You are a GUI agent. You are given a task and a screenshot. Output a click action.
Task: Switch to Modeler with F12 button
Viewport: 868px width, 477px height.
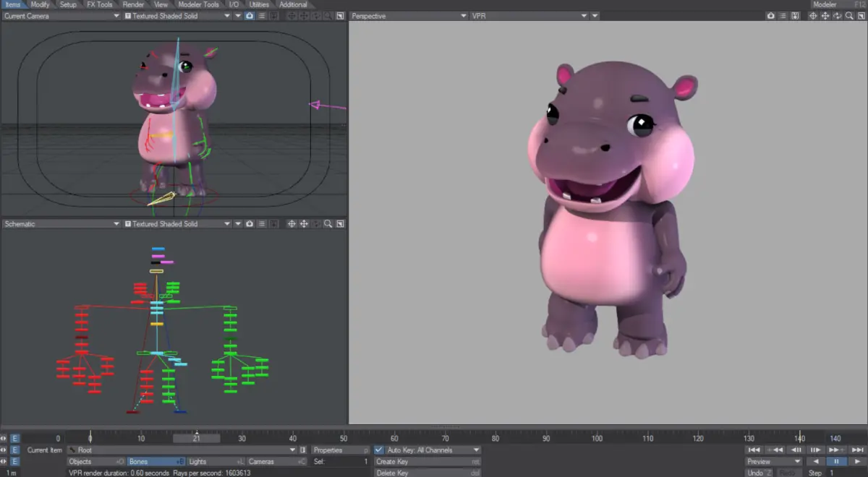click(x=838, y=4)
